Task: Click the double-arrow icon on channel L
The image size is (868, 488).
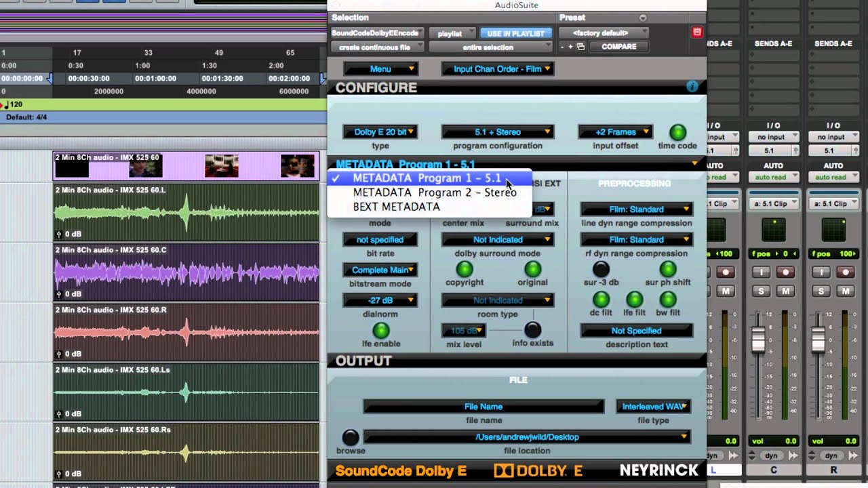Action: tap(733, 456)
